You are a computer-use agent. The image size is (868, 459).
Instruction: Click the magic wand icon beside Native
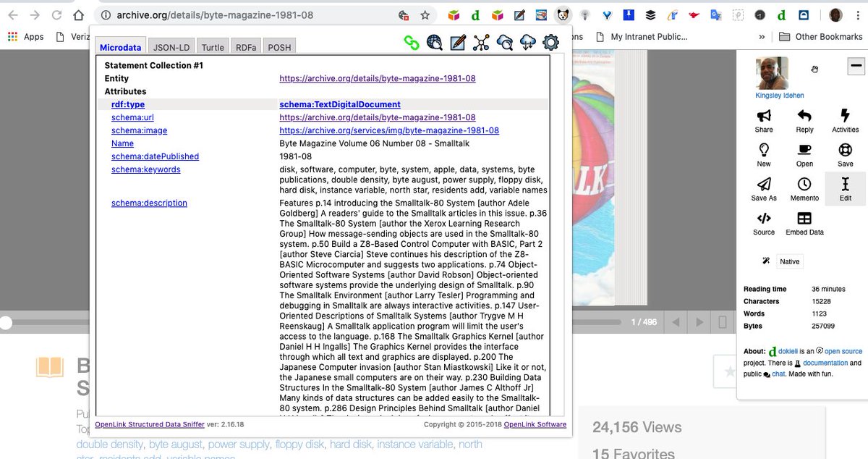(x=766, y=261)
